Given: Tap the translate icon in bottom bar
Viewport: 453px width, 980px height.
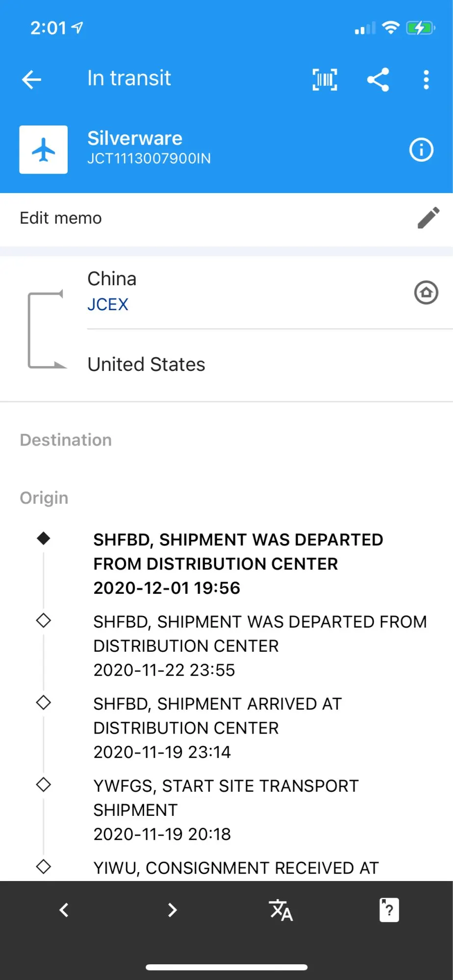Looking at the screenshot, I should 281,910.
